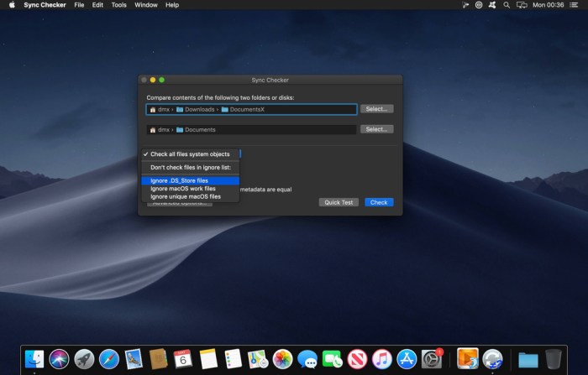Click the DocumentsX folder icon in first path
Viewport: 588px width, 375px height.
(x=225, y=109)
